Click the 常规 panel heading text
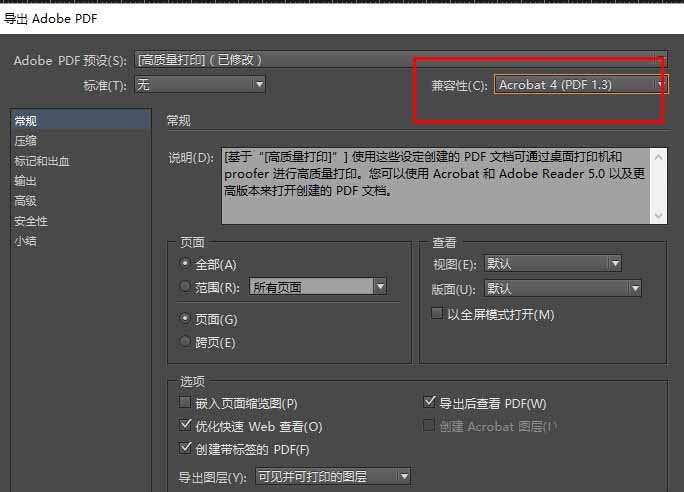The image size is (684, 492). tap(179, 121)
